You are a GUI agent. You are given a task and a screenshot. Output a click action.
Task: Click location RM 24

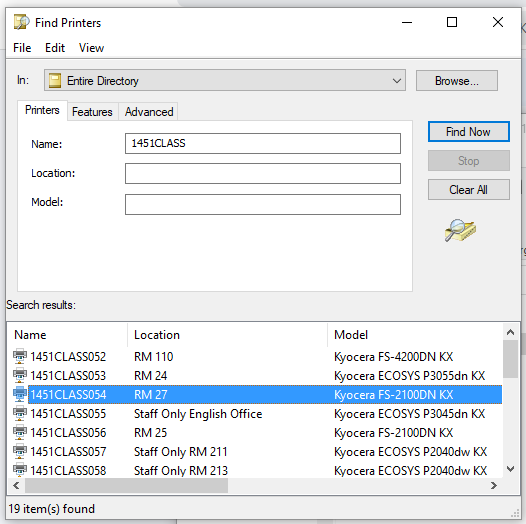[x=150, y=376]
